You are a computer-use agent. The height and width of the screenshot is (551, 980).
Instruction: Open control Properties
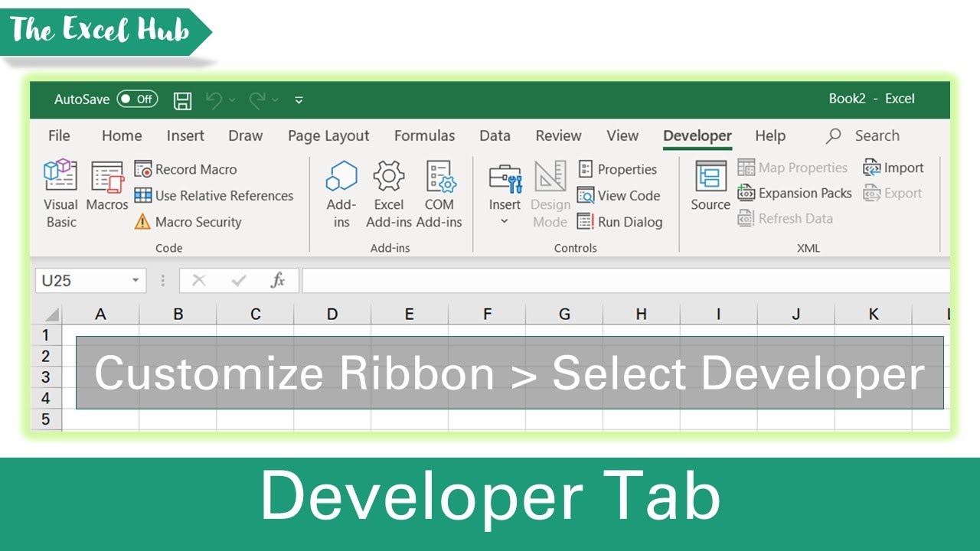click(x=617, y=169)
